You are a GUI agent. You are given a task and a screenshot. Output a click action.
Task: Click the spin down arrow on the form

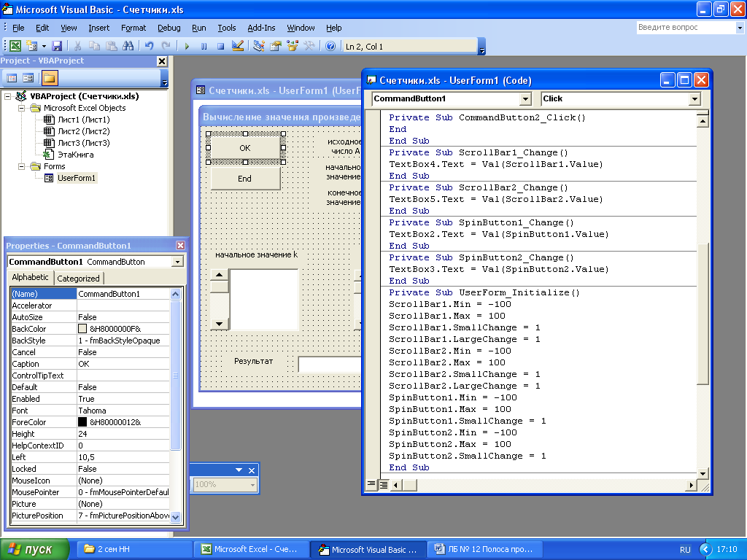point(219,324)
